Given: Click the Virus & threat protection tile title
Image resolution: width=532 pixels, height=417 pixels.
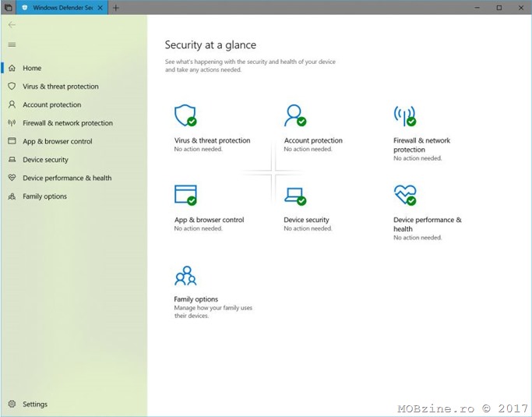Looking at the screenshot, I should click(x=212, y=140).
